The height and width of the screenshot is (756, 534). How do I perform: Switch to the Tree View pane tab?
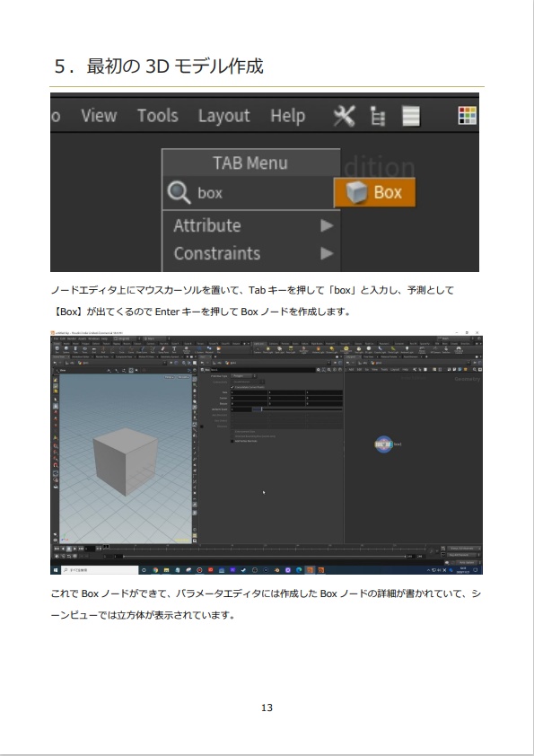click(369, 356)
